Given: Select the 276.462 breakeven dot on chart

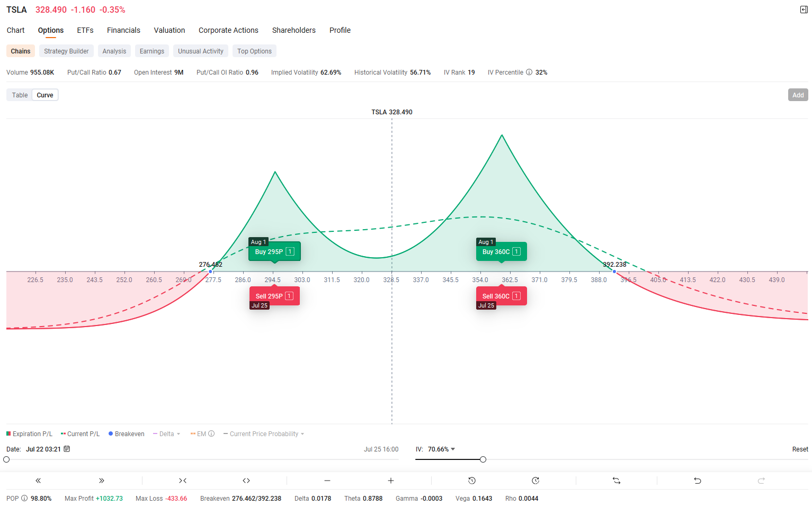Looking at the screenshot, I should pos(210,272).
